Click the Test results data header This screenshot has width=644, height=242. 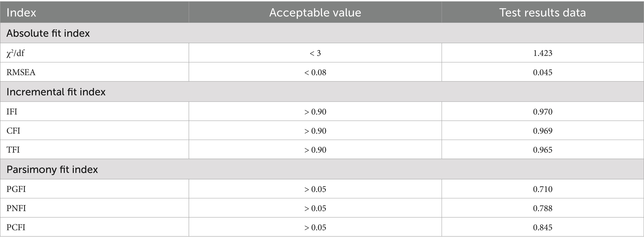[542, 12]
